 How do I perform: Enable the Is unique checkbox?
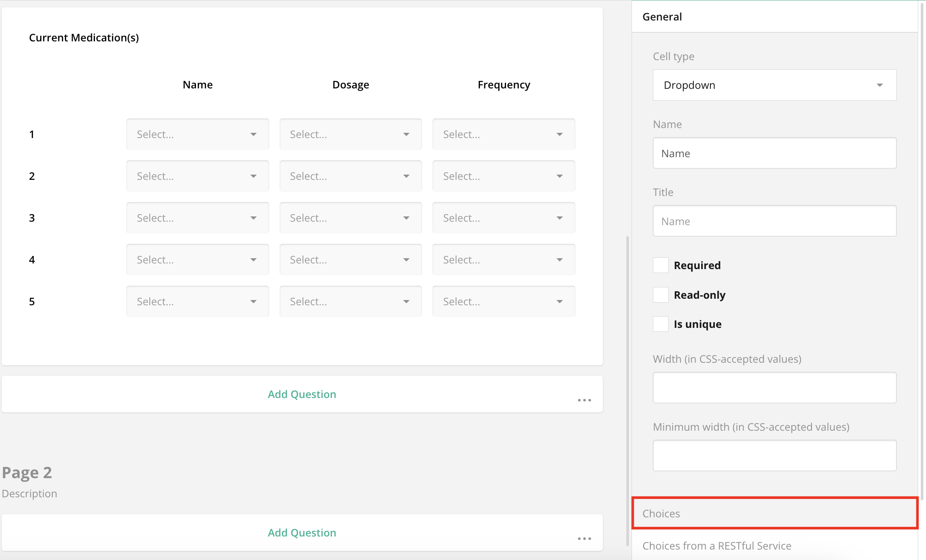click(x=660, y=324)
